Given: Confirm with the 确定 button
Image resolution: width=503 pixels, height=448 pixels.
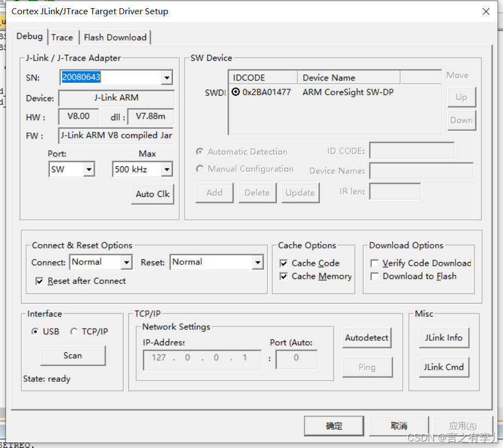Looking at the screenshot, I should click(334, 426).
